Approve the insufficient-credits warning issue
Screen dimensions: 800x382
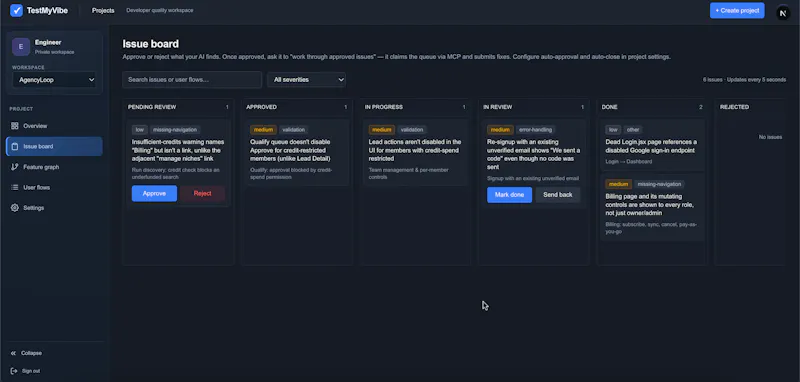(154, 193)
